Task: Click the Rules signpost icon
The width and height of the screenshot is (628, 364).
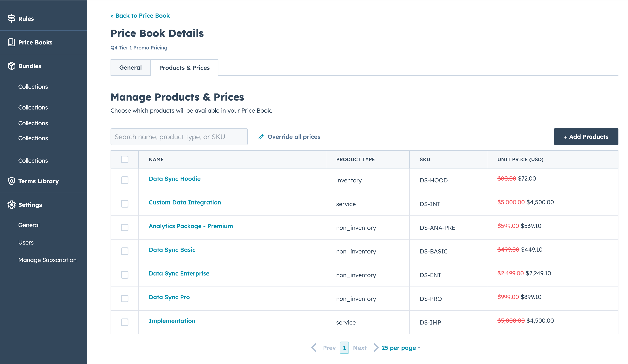Action: coord(11,18)
